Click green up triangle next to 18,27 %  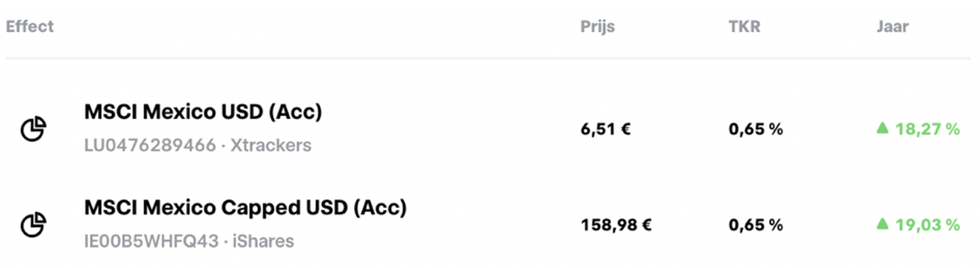point(883,128)
